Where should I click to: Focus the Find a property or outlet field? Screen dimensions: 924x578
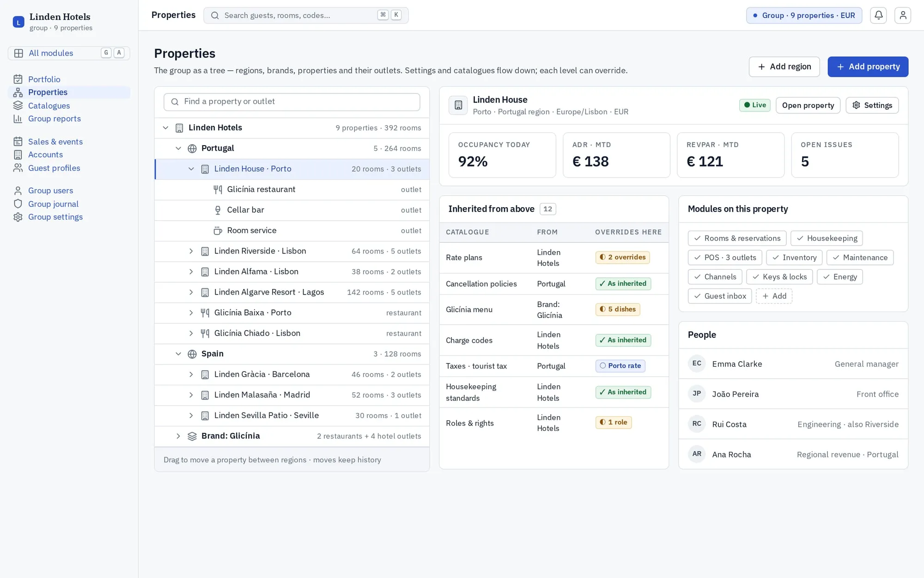(x=292, y=102)
